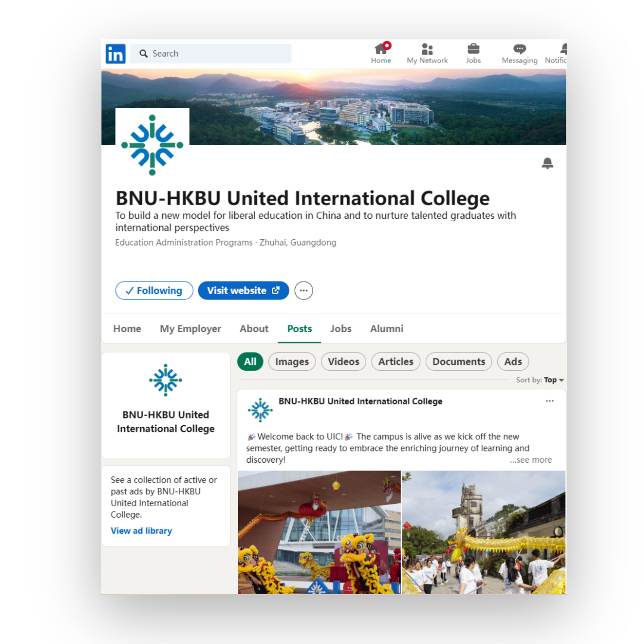Filter posts by Videos chip

tap(343, 361)
